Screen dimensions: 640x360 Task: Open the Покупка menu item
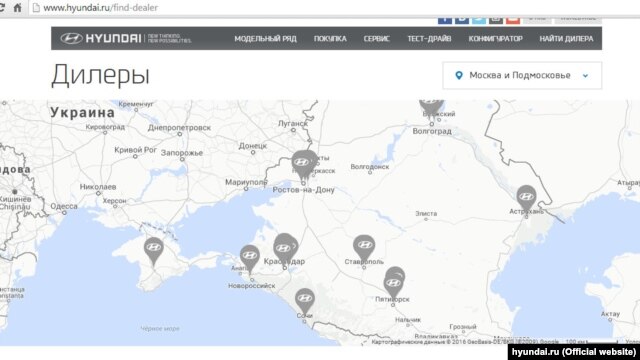click(330, 39)
